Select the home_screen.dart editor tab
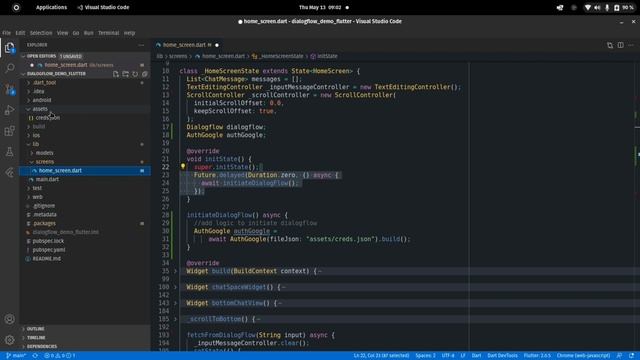 coord(187,45)
